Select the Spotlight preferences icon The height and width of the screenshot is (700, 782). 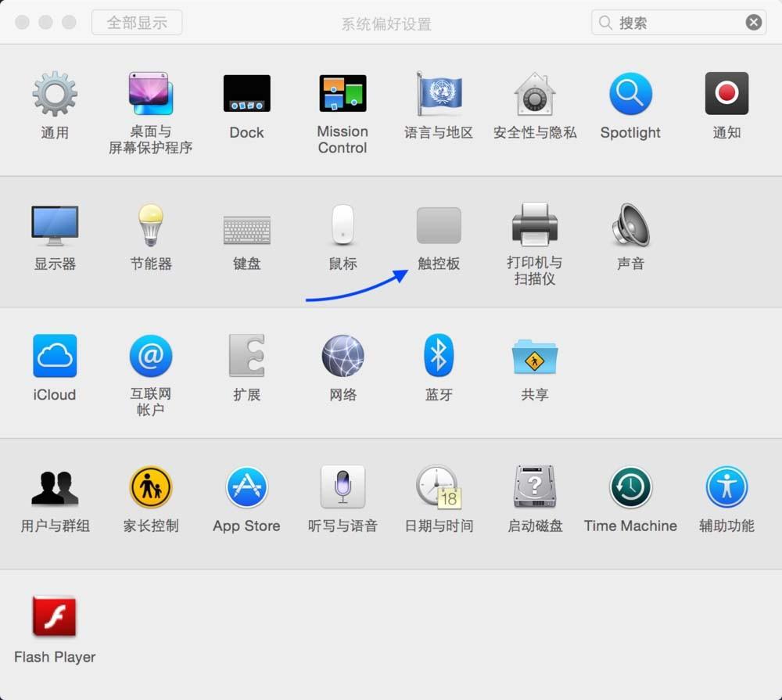[x=630, y=94]
